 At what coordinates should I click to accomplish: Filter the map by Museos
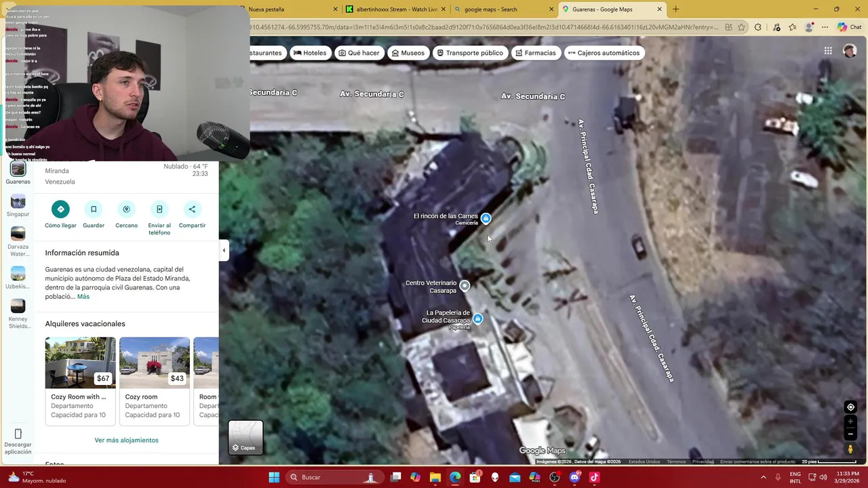tap(408, 53)
